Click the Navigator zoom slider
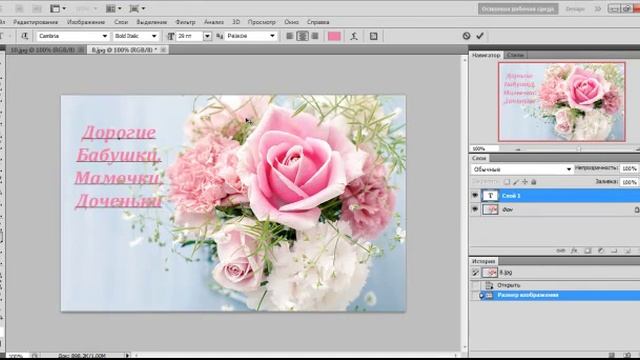640x360 pixels. pyautogui.click(x=578, y=149)
